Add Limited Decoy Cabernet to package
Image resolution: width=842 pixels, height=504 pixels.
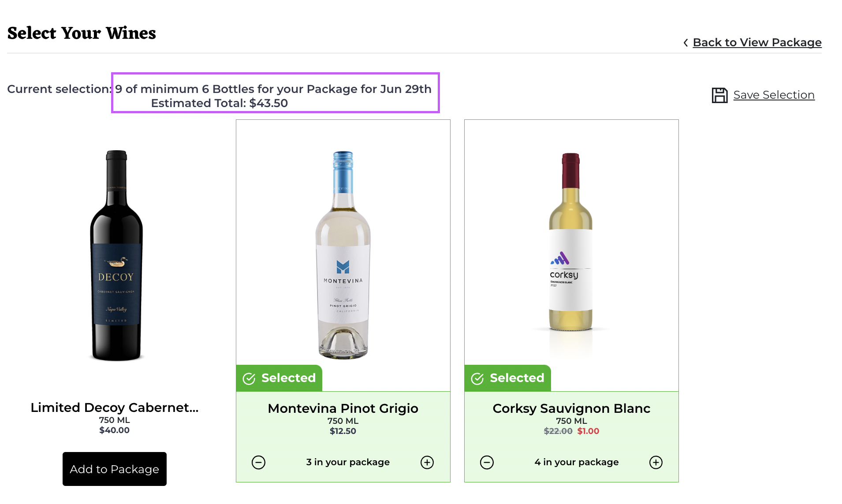pos(115,469)
